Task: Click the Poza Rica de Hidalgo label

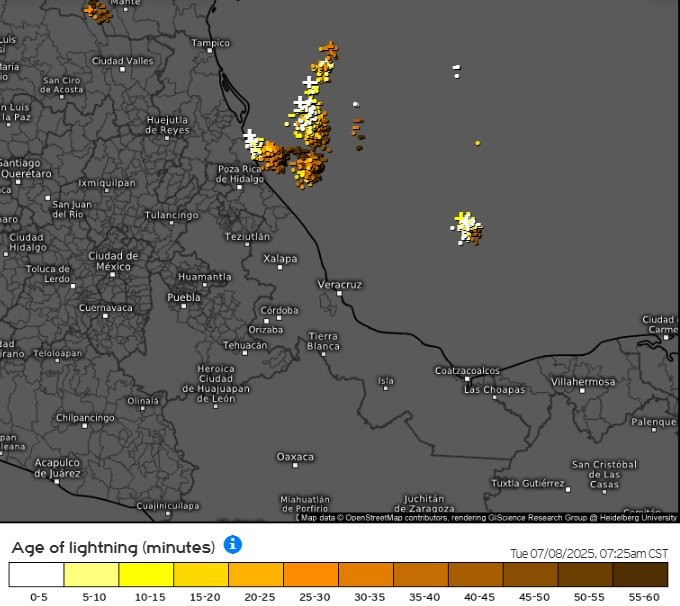Action: coord(240,174)
